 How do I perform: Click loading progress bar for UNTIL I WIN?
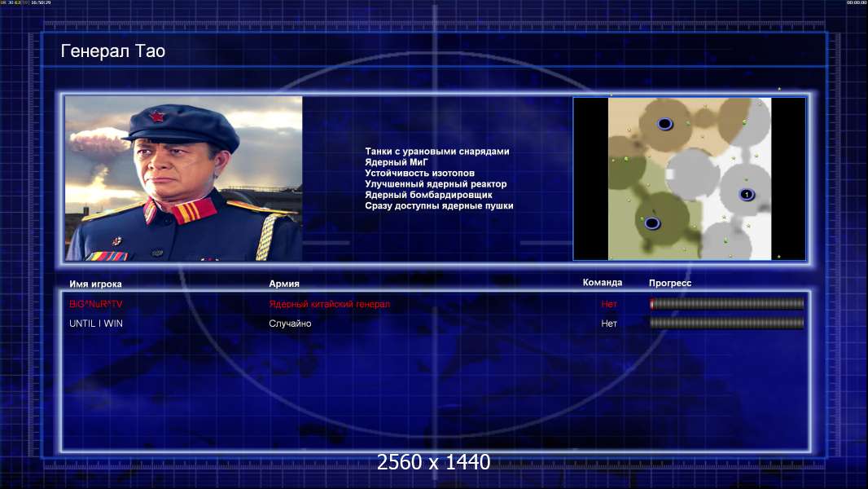727,323
